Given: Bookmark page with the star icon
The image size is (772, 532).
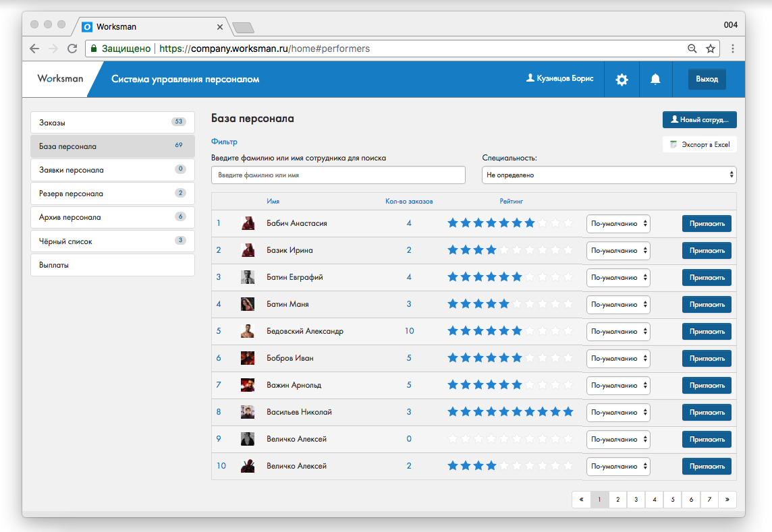Looking at the screenshot, I should tap(710, 49).
